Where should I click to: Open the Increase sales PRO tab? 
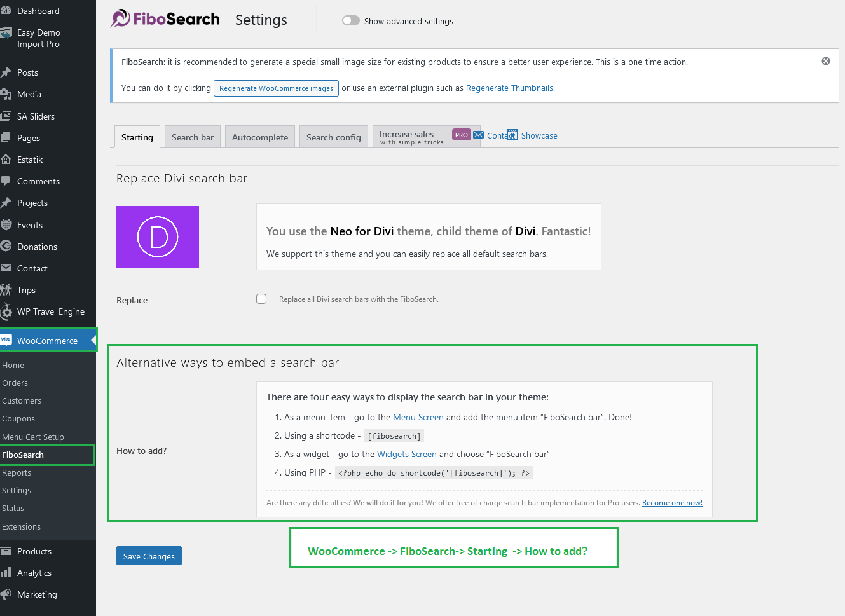pyautogui.click(x=425, y=137)
